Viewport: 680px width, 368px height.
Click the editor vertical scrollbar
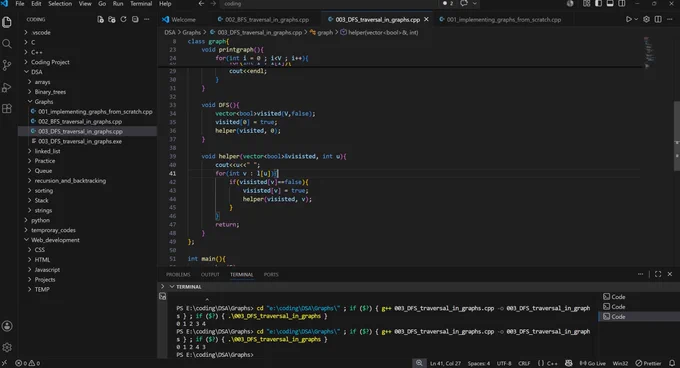pyautogui.click(x=677, y=136)
